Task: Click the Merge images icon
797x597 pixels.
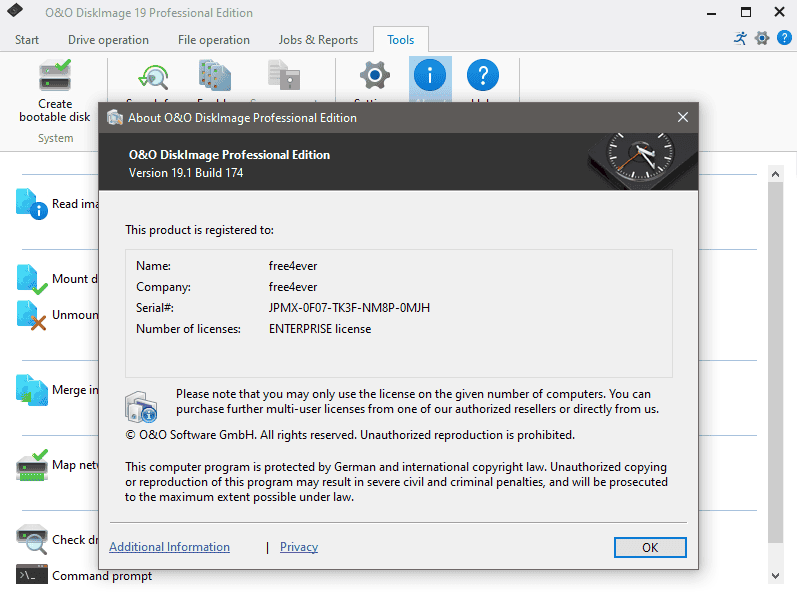Action: [32, 390]
